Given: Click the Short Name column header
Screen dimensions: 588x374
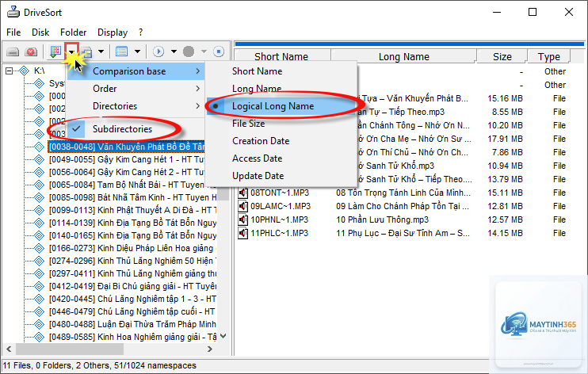Looking at the screenshot, I should (282, 56).
